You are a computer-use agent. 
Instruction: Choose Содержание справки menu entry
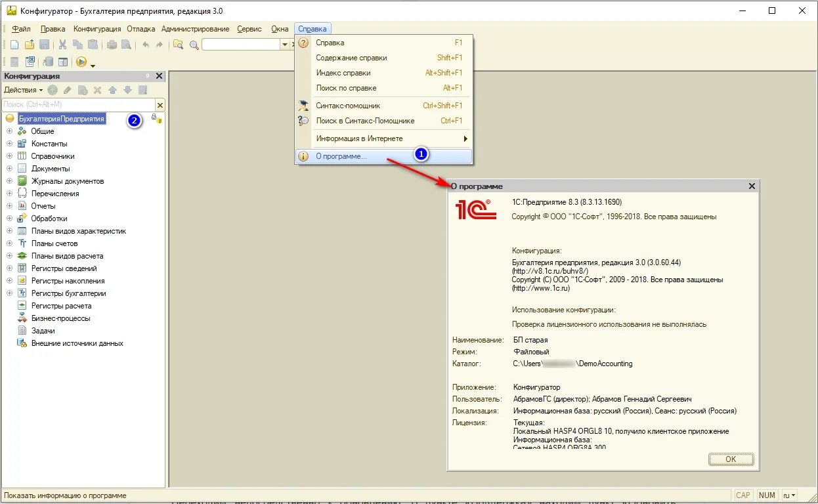[x=384, y=58]
